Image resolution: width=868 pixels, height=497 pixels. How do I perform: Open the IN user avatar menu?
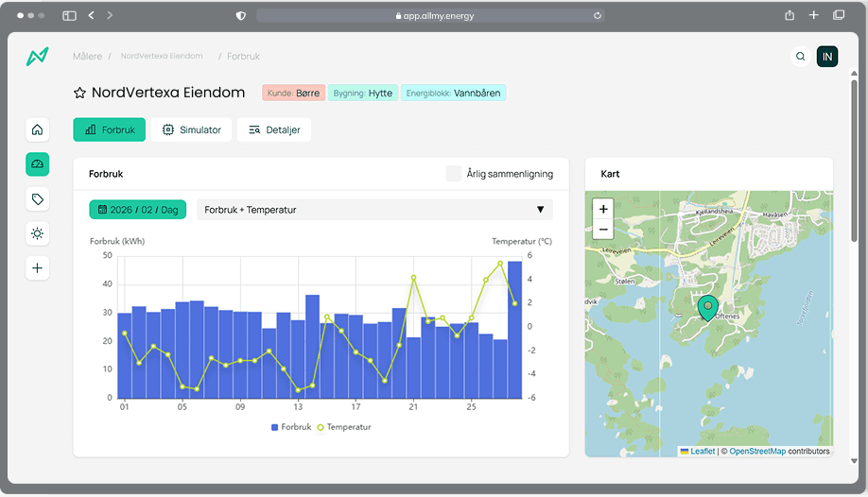[x=827, y=57]
